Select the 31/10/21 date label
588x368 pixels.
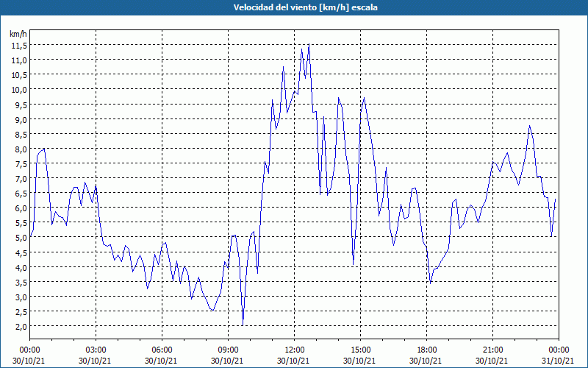tap(558, 361)
